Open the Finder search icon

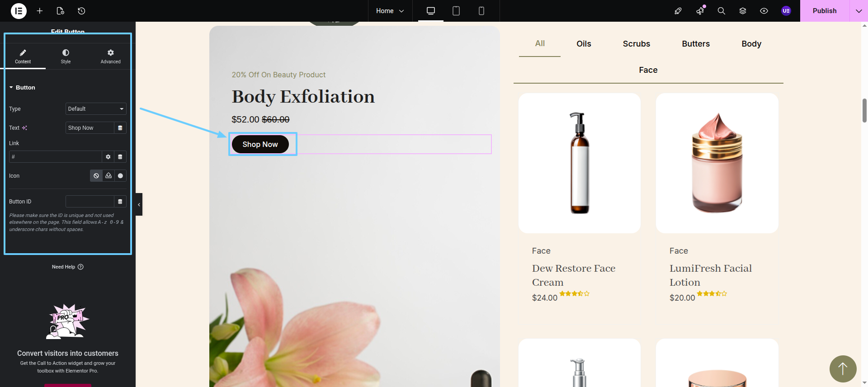coord(722,11)
